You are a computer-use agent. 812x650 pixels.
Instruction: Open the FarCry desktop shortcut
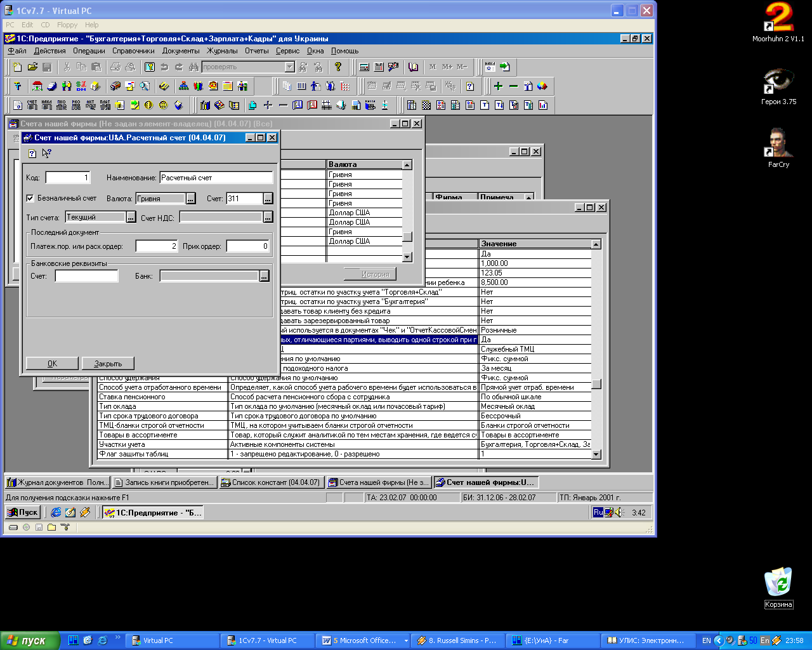pos(778,148)
